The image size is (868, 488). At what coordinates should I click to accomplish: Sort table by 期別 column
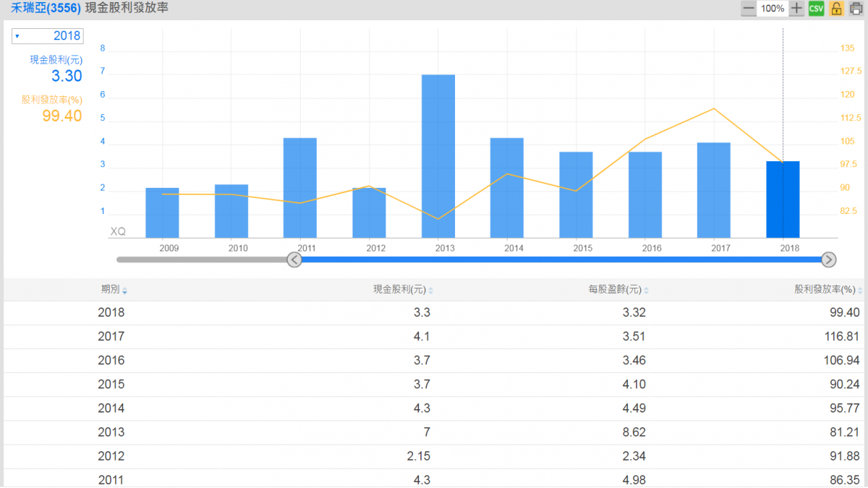point(114,290)
